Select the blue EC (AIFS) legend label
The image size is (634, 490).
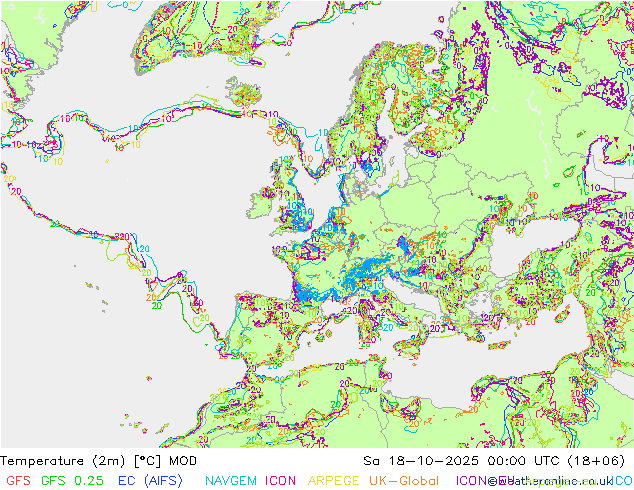point(150,480)
